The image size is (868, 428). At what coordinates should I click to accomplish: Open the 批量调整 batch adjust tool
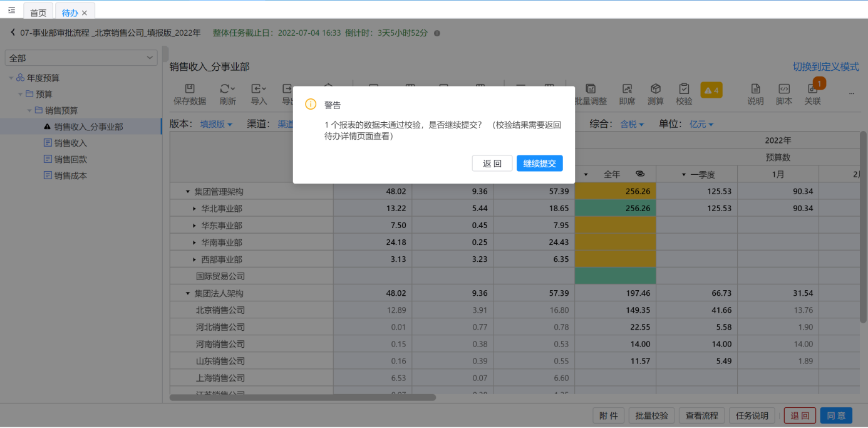tap(590, 90)
